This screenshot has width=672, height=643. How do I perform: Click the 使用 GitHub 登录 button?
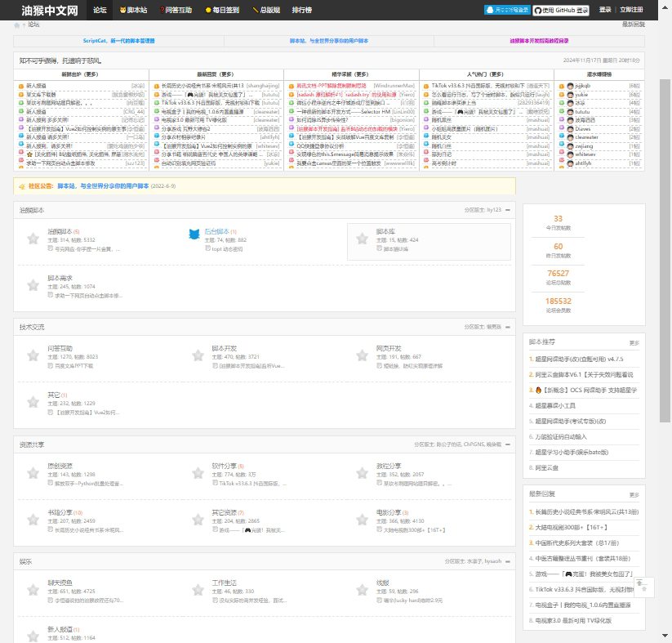pos(561,10)
